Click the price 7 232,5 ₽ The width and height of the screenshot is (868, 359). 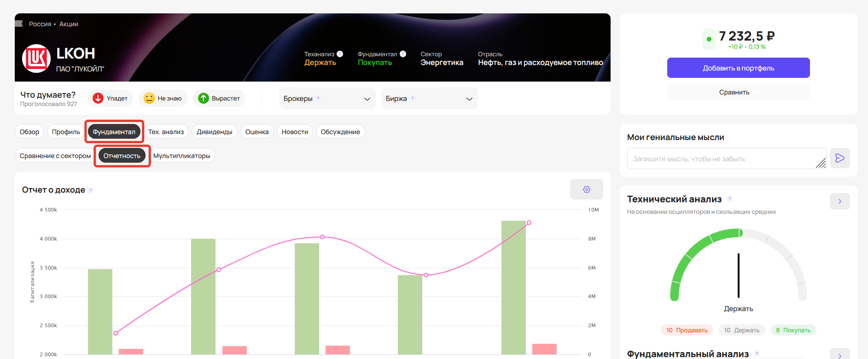pos(746,36)
